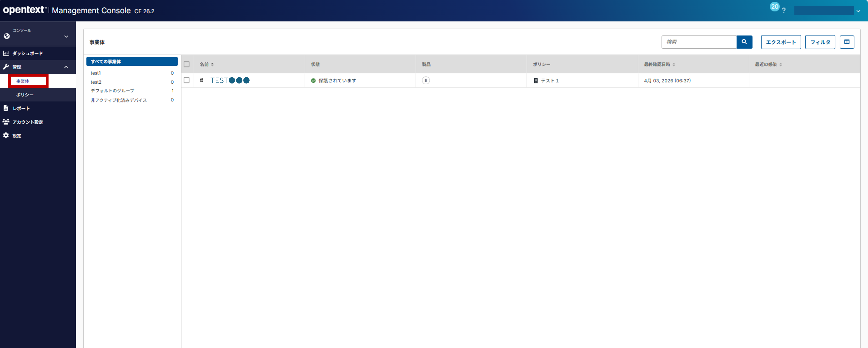
Task: Open the user account dropdown arrow
Action: (x=858, y=11)
